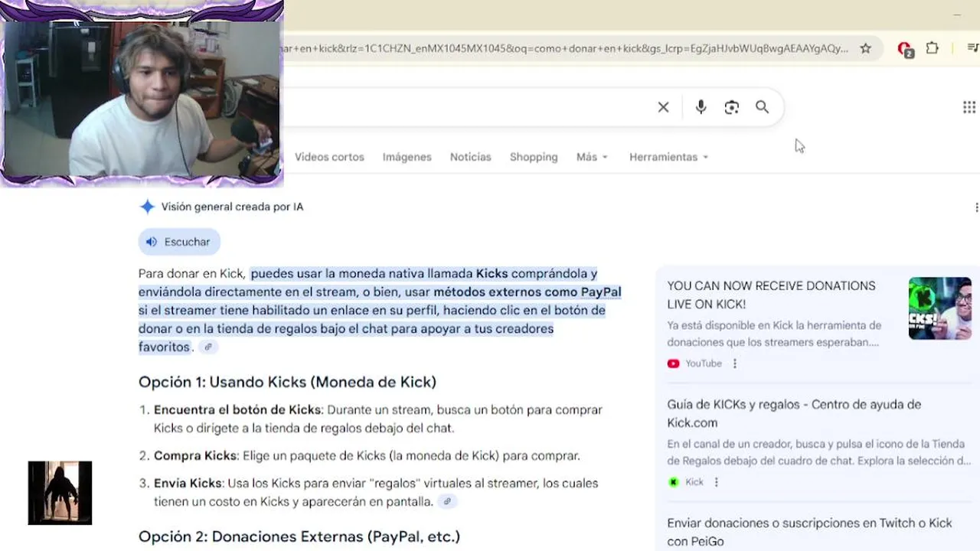Clear the search box with the X icon
Screen dimensions: 980x551
663,107
